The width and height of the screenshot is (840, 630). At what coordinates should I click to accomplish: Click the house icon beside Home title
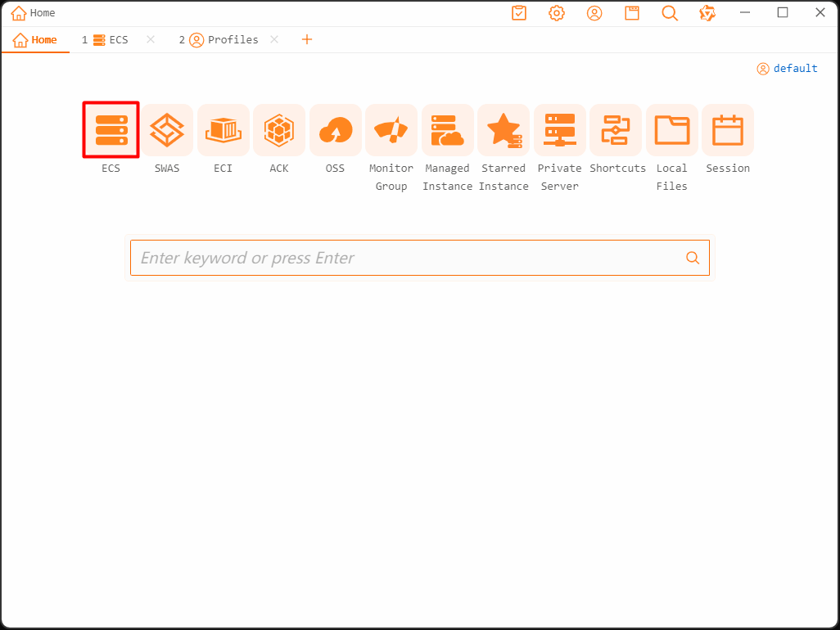pyautogui.click(x=19, y=13)
